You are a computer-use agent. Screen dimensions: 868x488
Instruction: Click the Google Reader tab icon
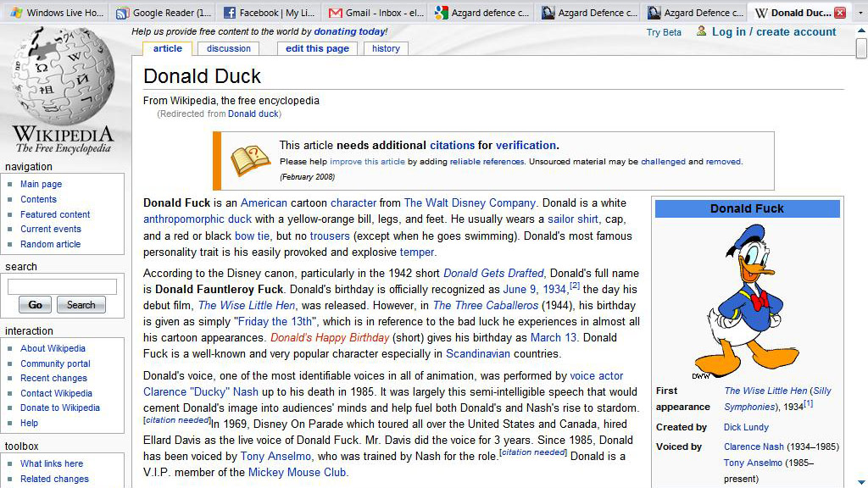(122, 13)
